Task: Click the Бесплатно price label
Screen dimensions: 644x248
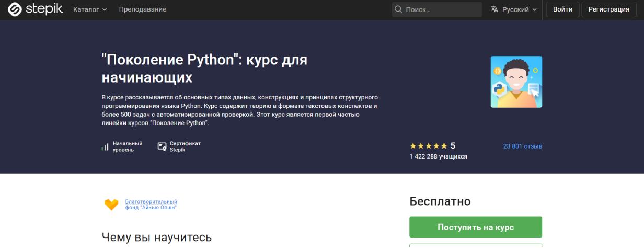Action: click(x=440, y=201)
